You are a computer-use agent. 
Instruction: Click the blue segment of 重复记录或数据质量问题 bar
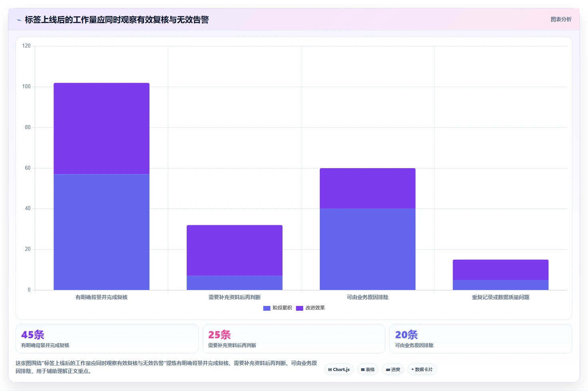pyautogui.click(x=500, y=285)
